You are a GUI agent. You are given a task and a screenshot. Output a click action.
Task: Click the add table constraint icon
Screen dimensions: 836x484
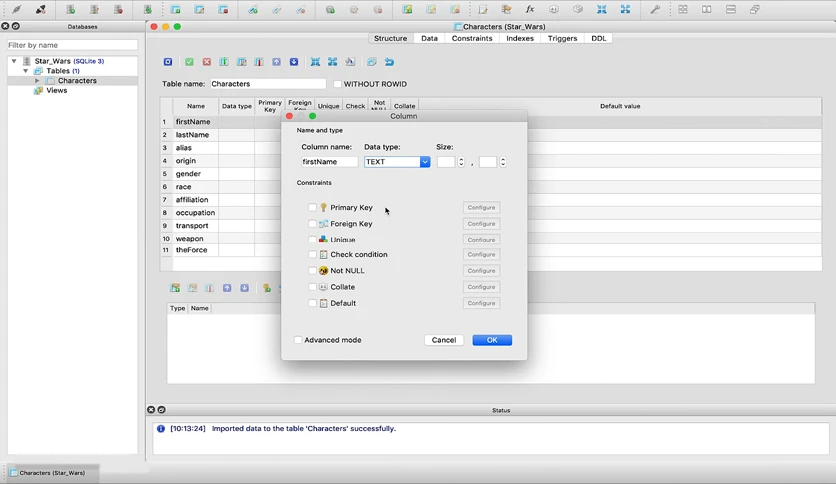pos(175,288)
